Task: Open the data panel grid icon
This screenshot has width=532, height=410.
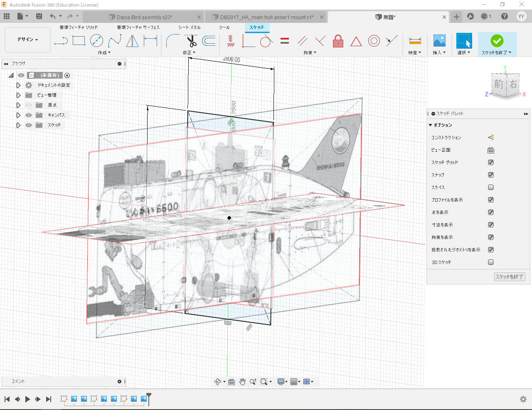Action: (x=7, y=16)
